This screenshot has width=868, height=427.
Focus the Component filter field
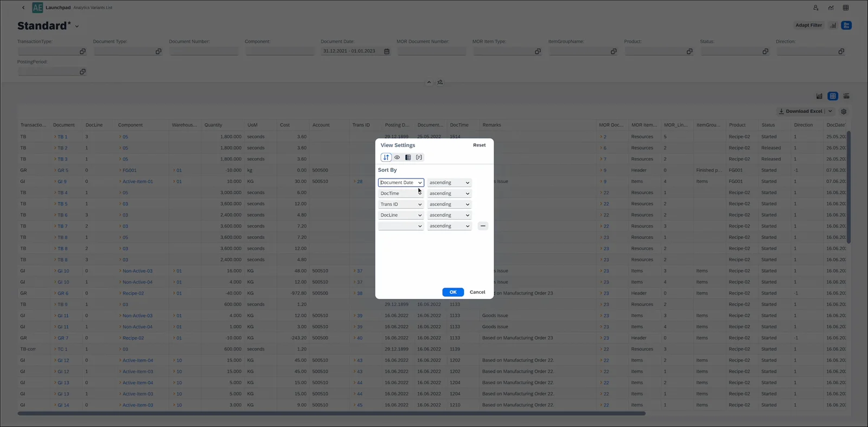coord(279,52)
